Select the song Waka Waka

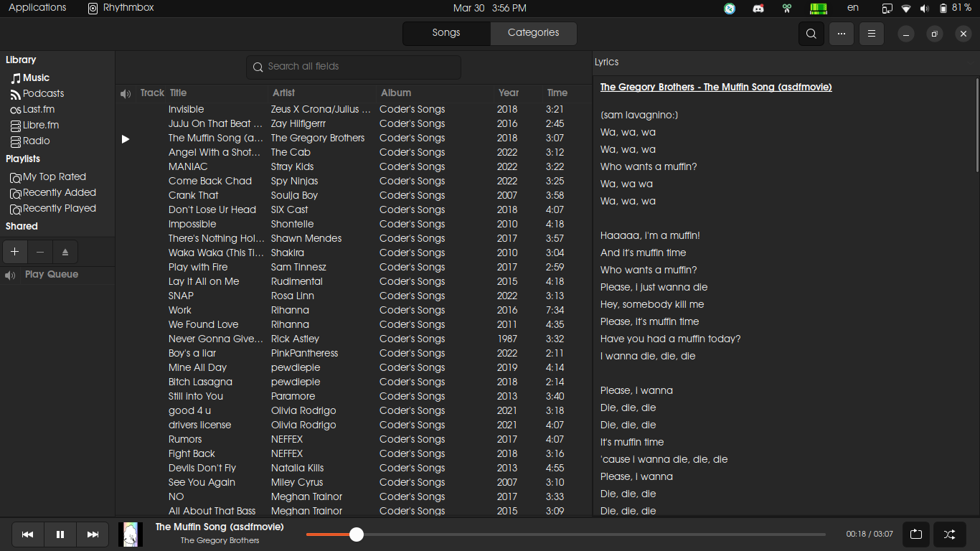(216, 253)
